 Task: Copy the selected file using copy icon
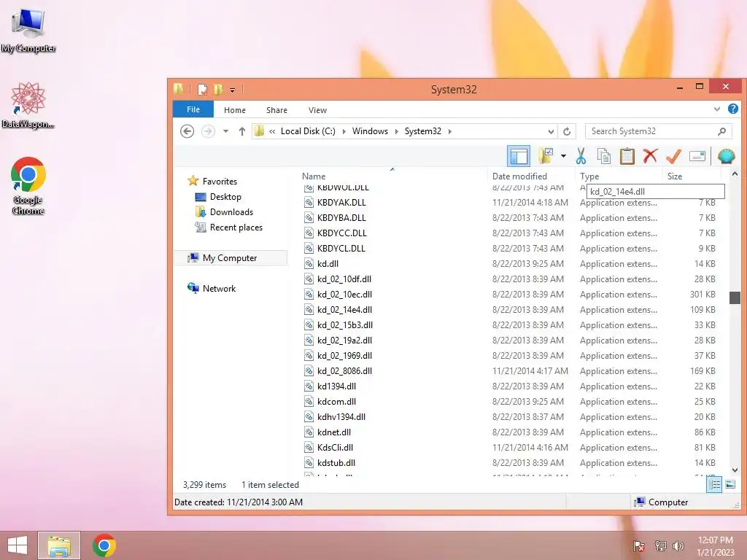click(x=603, y=156)
